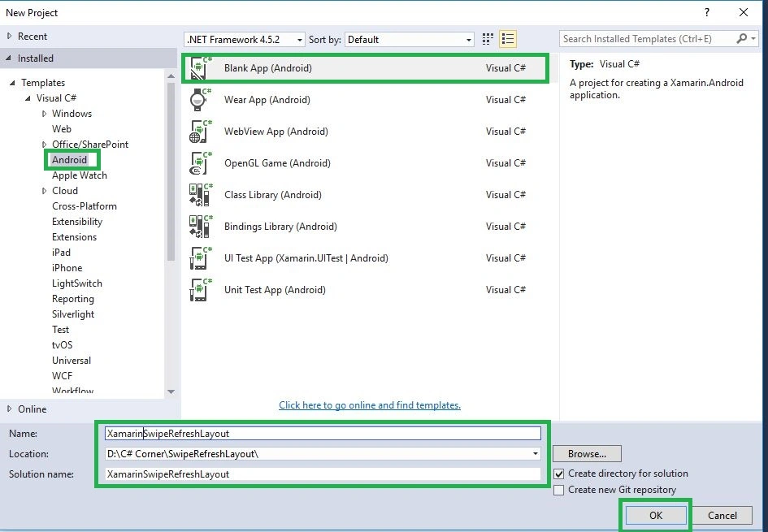Enable Create new Git repository checkbox

[558, 490]
